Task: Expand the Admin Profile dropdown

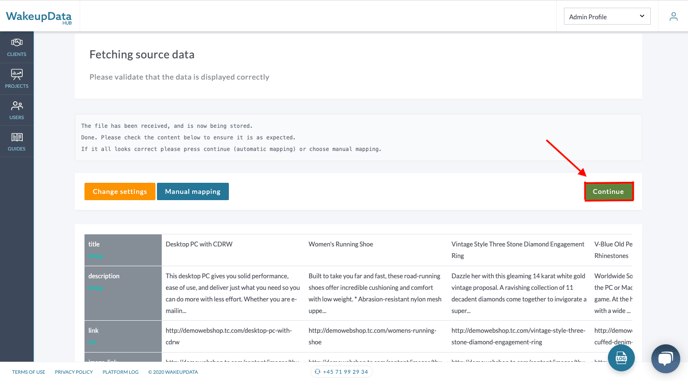Action: (x=607, y=17)
